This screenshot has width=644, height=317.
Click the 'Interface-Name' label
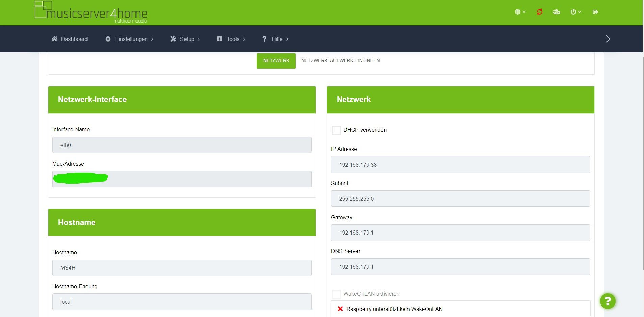tap(71, 129)
